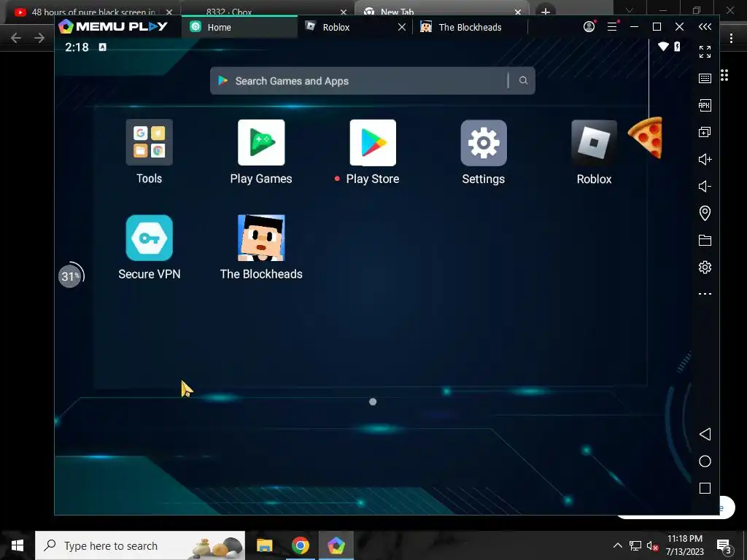Tap the Android back triangle button

click(x=705, y=434)
